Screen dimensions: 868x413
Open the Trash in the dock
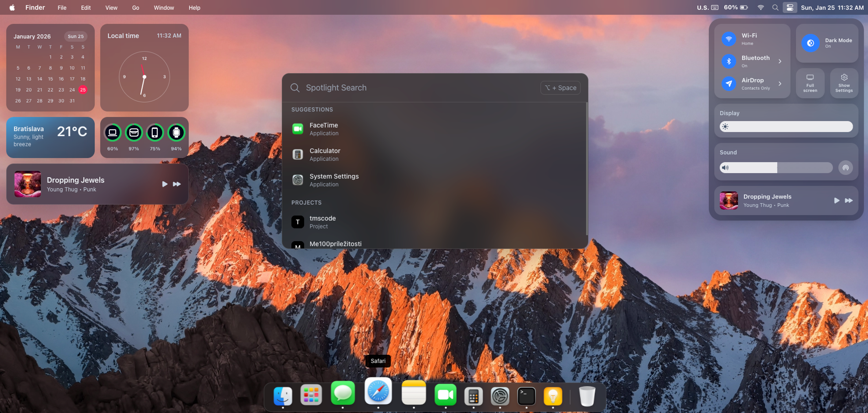[x=587, y=396]
